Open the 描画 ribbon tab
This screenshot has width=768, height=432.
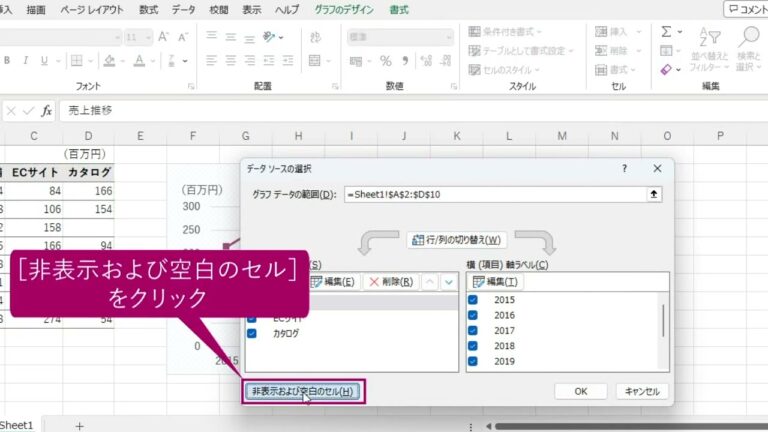(36, 10)
